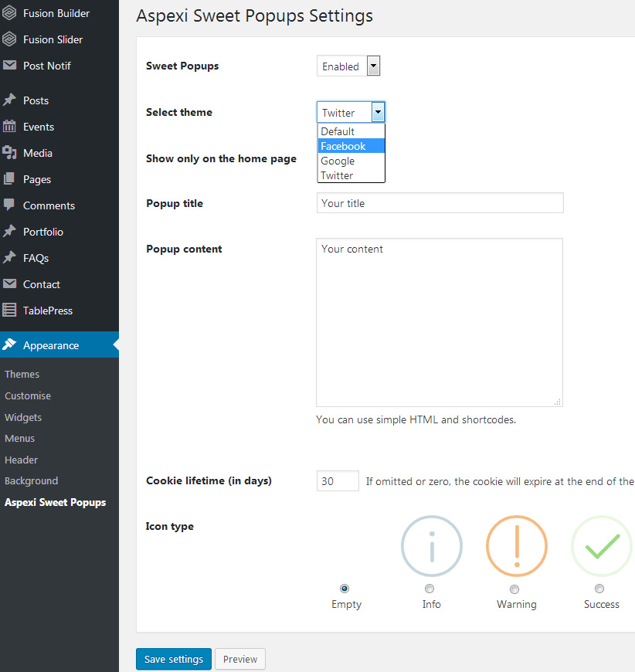Click the Preview button

point(240,659)
